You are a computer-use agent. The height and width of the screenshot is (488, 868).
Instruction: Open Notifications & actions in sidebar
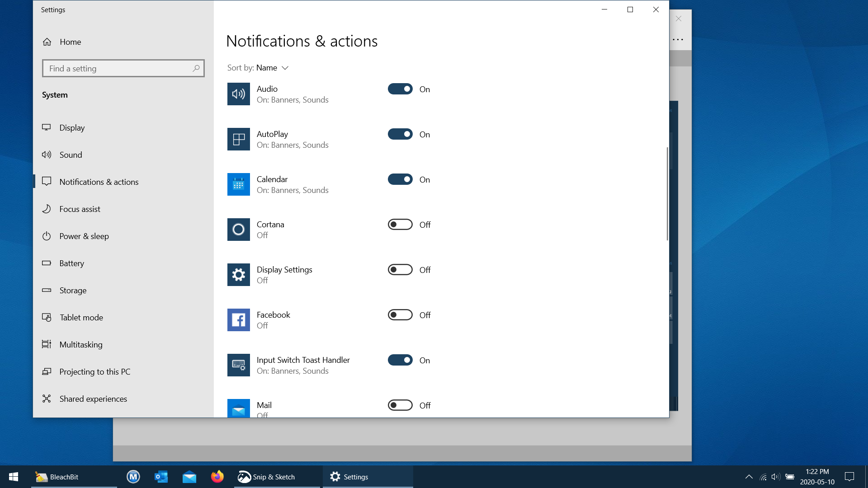[99, 182]
